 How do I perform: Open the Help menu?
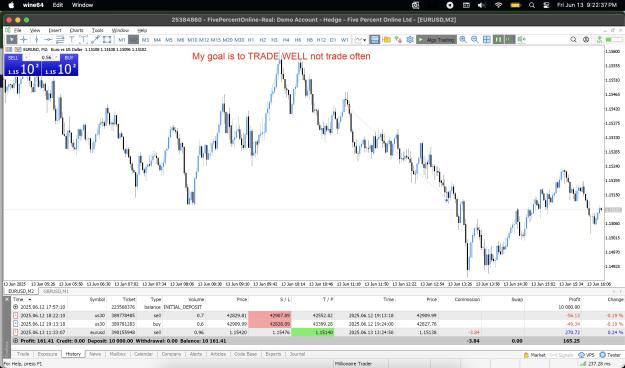142,30
